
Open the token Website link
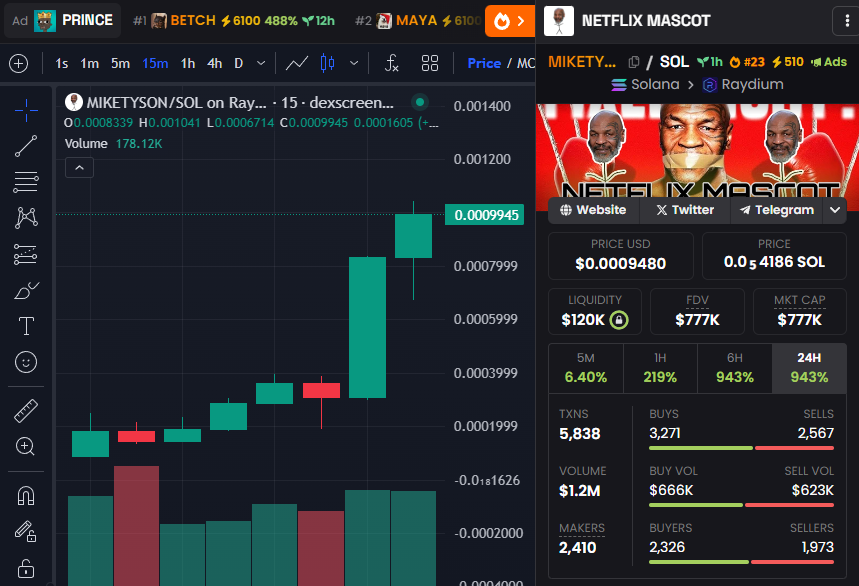[x=593, y=210]
